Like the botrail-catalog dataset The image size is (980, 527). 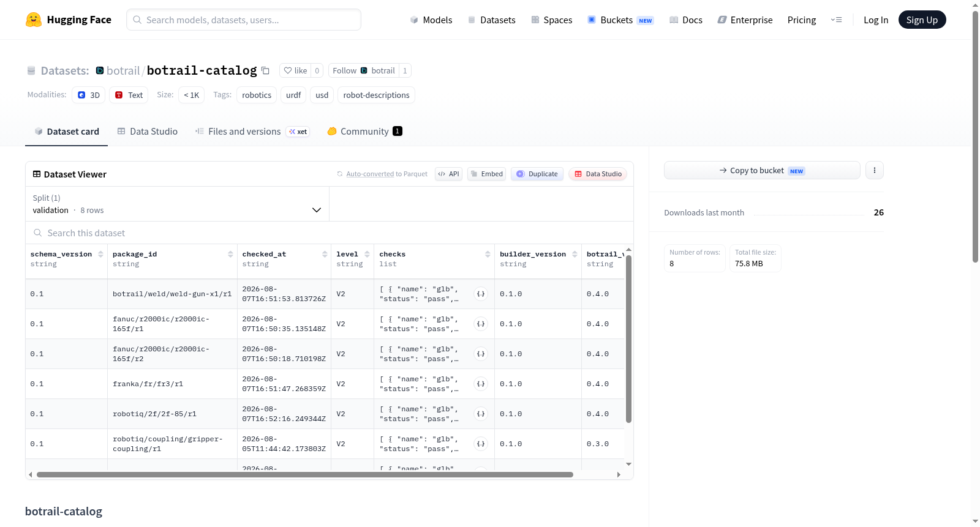tap(295, 70)
